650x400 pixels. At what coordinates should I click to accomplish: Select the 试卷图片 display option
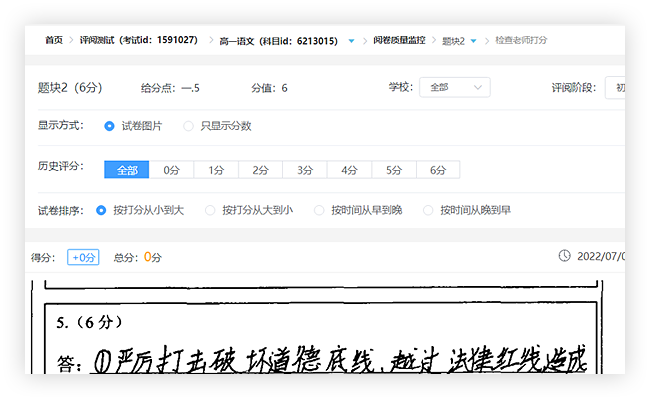point(110,126)
